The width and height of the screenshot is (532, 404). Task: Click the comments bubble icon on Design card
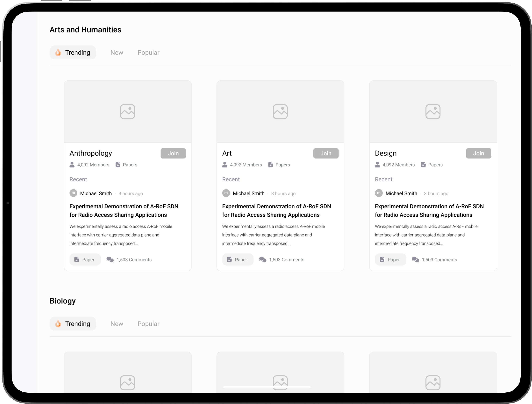(x=415, y=260)
